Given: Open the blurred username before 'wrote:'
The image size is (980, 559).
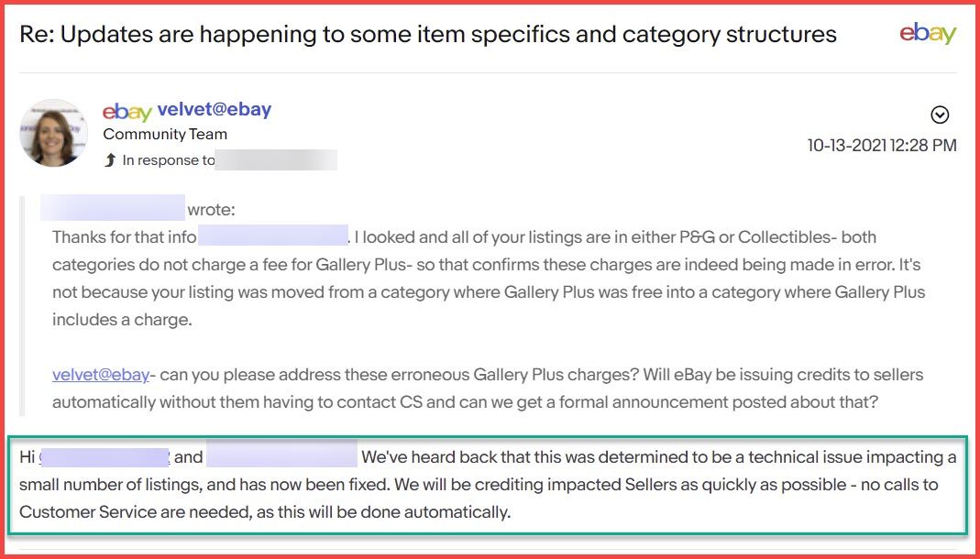Looking at the screenshot, I should click(x=113, y=208).
